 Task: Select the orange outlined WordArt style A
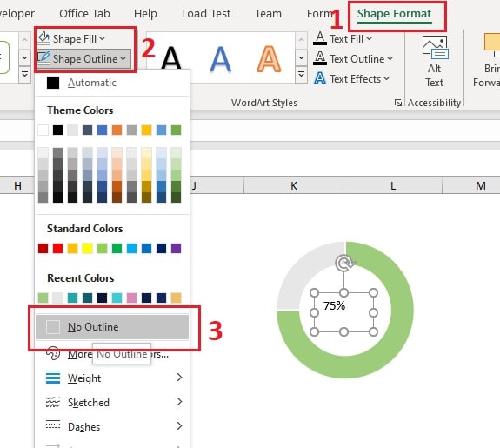[269, 59]
